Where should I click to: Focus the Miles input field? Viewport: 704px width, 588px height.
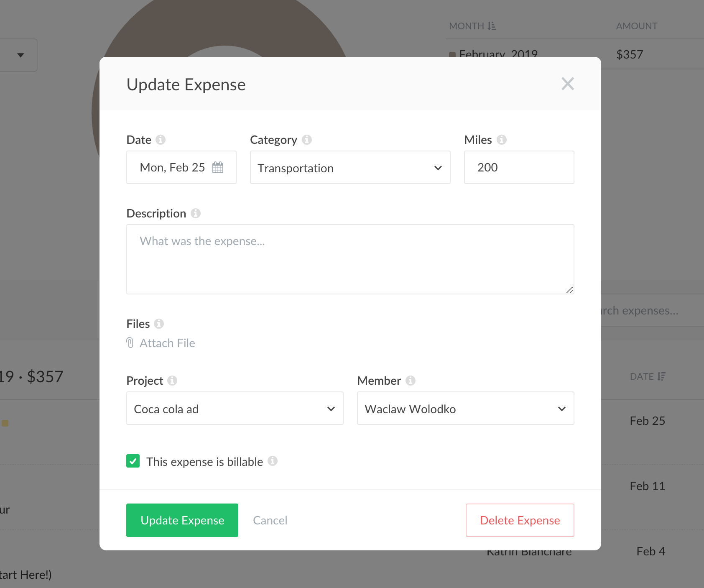519,167
